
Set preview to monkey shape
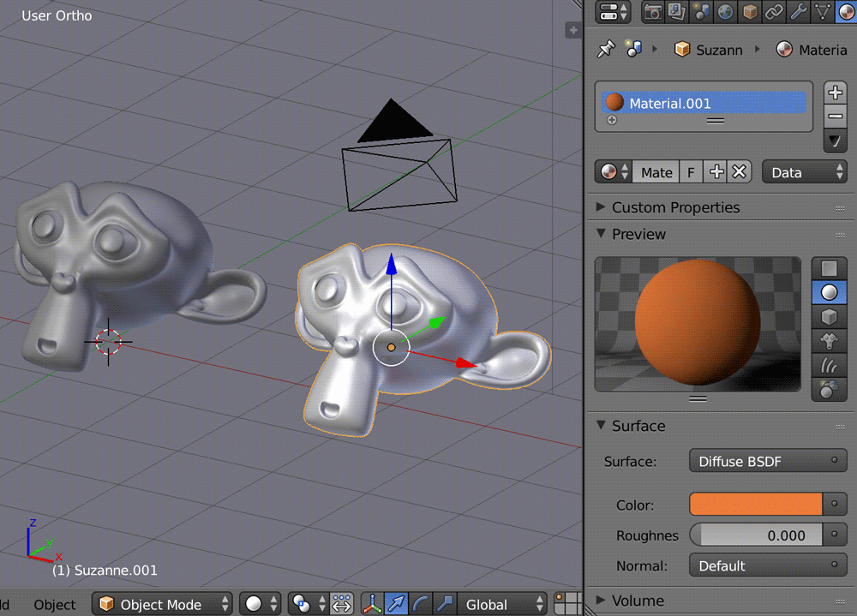click(x=829, y=341)
